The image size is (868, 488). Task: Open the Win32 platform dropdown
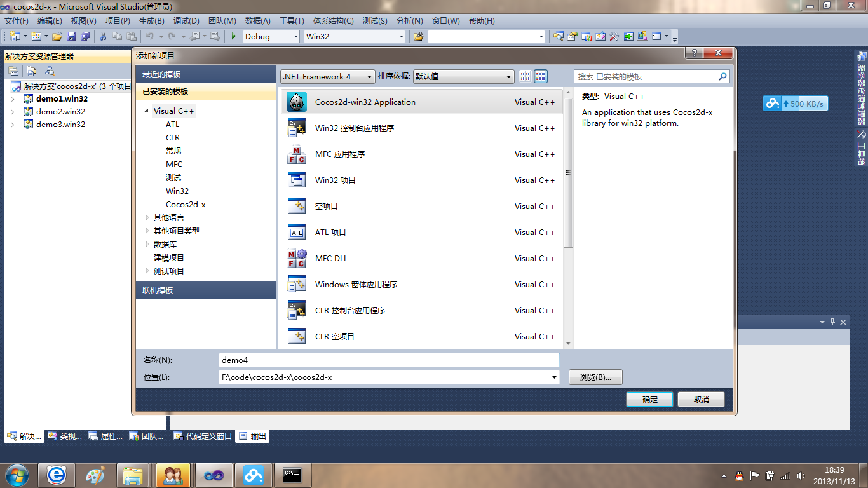pos(401,36)
